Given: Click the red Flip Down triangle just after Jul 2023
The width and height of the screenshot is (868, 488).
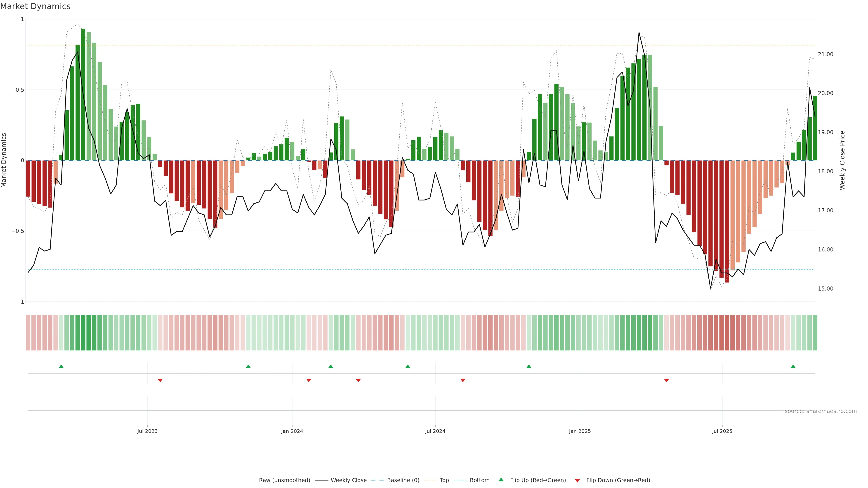Looking at the screenshot, I should pyautogui.click(x=160, y=380).
